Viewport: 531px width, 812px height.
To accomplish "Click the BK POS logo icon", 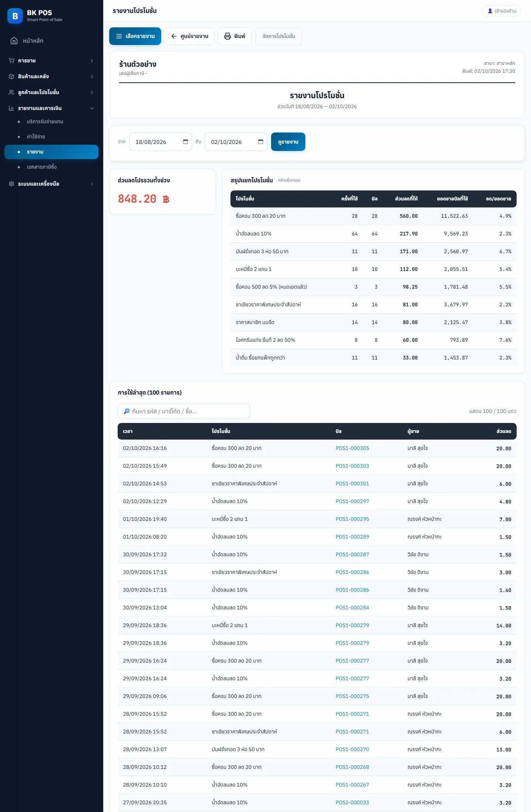I will pos(15,16).
